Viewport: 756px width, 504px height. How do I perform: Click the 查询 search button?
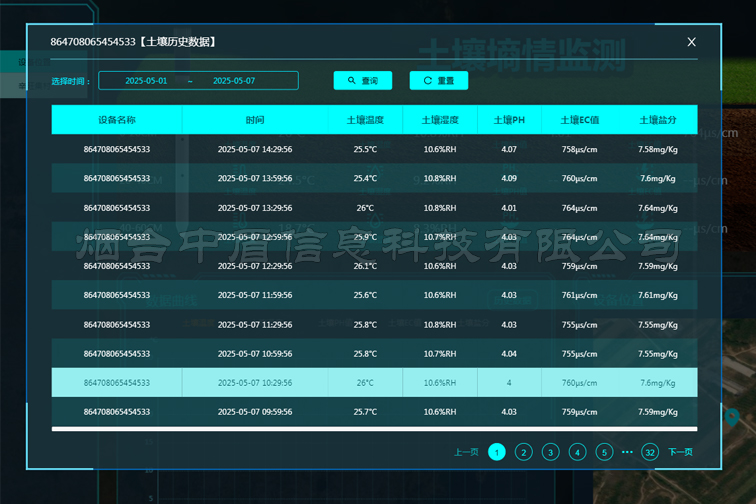pyautogui.click(x=363, y=81)
